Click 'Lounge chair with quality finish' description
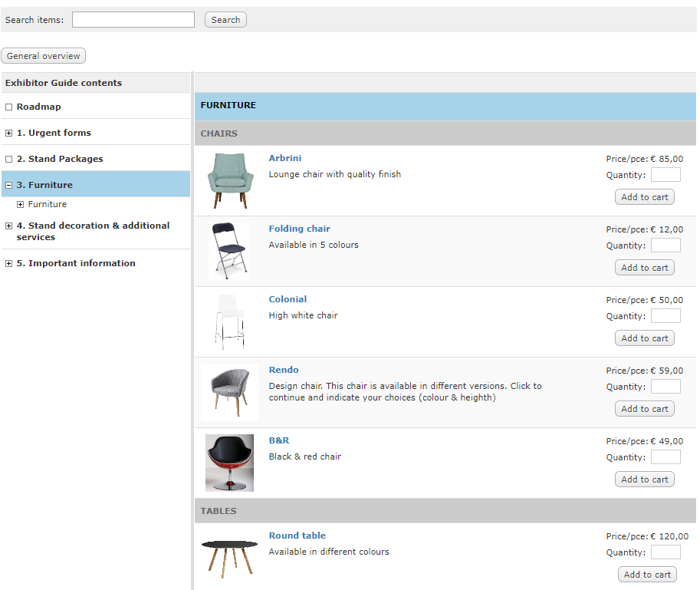The height and width of the screenshot is (590, 700). point(335,174)
